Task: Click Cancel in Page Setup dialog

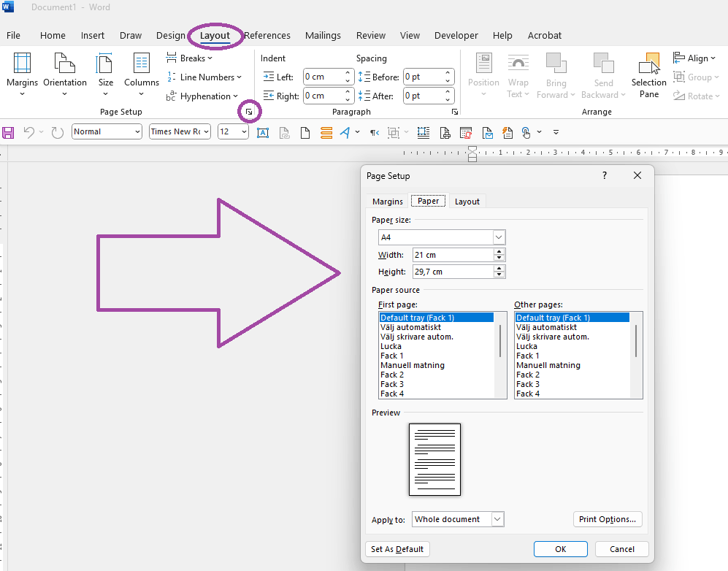Action: [x=621, y=549]
